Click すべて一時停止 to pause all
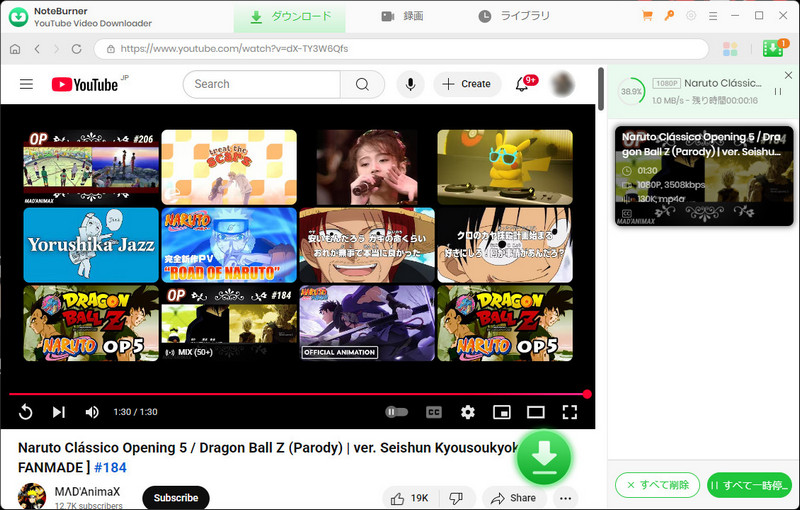The width and height of the screenshot is (800, 510). click(749, 485)
